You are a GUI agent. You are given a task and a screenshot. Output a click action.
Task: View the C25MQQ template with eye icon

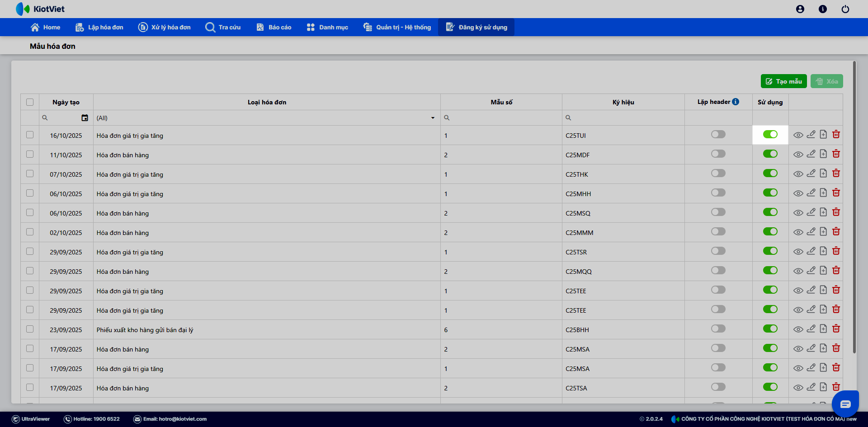pyautogui.click(x=798, y=271)
